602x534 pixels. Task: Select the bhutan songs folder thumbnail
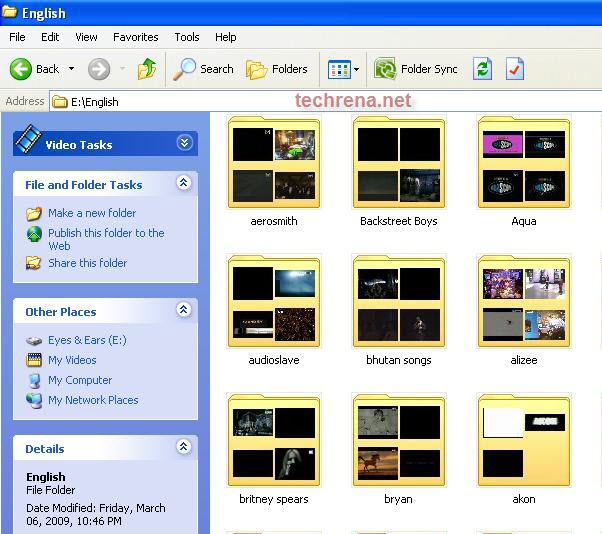(x=399, y=301)
